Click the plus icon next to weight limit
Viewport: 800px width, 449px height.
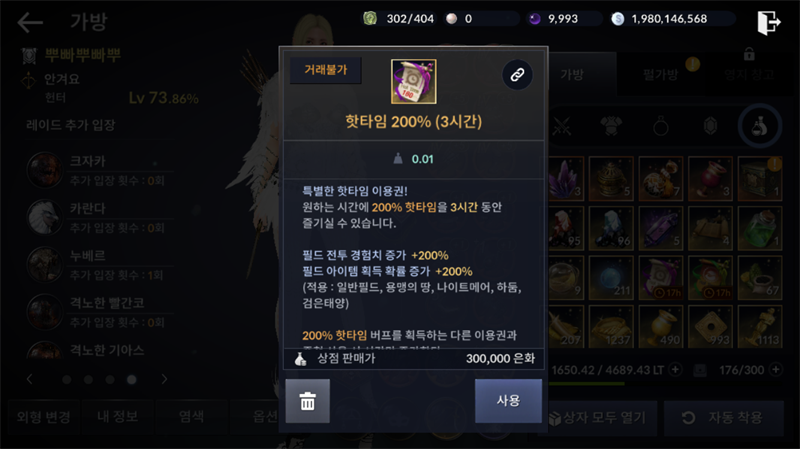[675, 369]
